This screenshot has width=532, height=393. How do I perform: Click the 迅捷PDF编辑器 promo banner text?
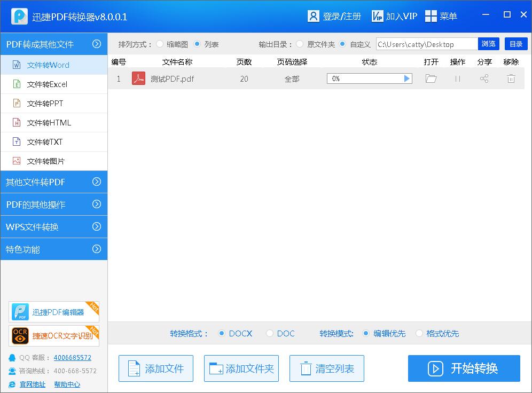pyautogui.click(x=58, y=312)
